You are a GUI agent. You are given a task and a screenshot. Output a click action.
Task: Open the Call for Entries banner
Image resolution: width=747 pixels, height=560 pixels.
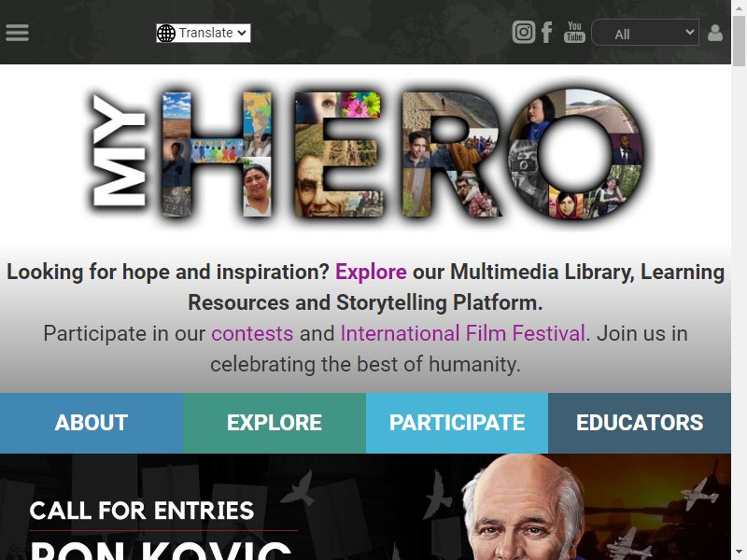pyautogui.click(x=365, y=507)
